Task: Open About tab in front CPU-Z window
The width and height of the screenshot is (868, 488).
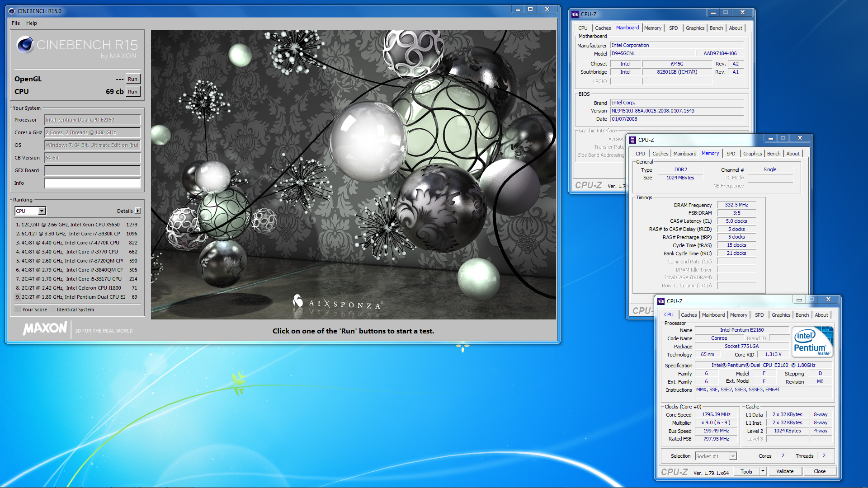Action: click(821, 315)
